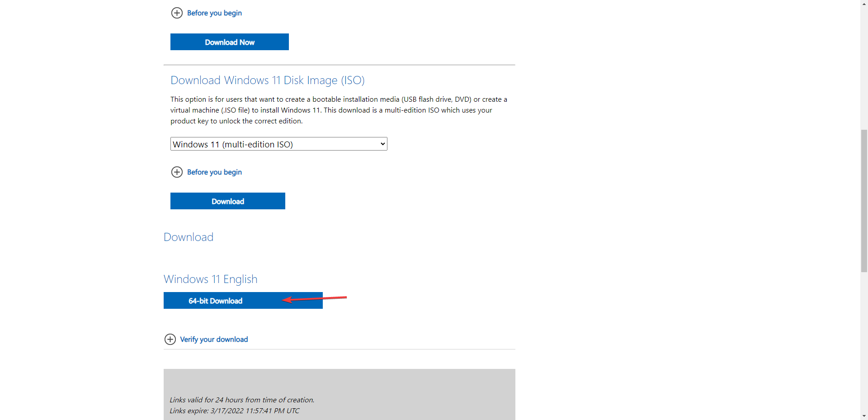Expand the first Before you begin section
This screenshot has height=420, width=868.
point(207,13)
